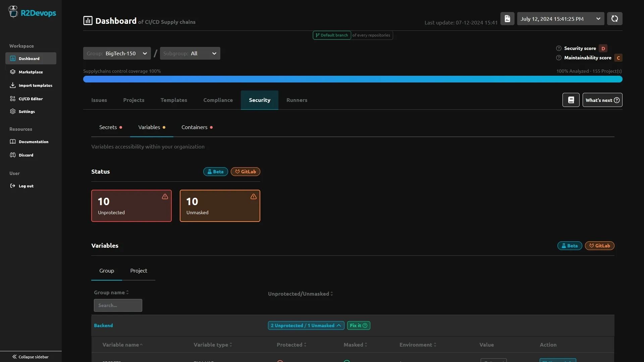This screenshot has width=644, height=362.
Task: Sort by Unprotected/Unmasked column
Action: coord(300,294)
